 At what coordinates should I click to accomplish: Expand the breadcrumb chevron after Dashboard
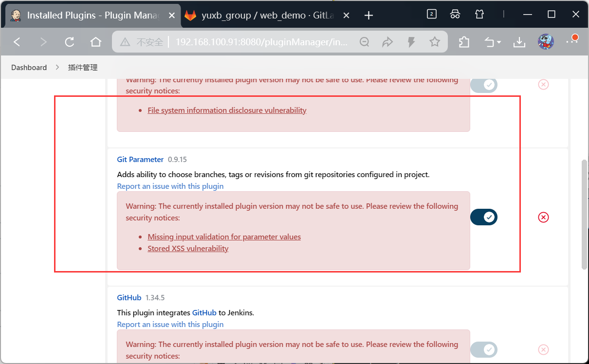tap(57, 68)
